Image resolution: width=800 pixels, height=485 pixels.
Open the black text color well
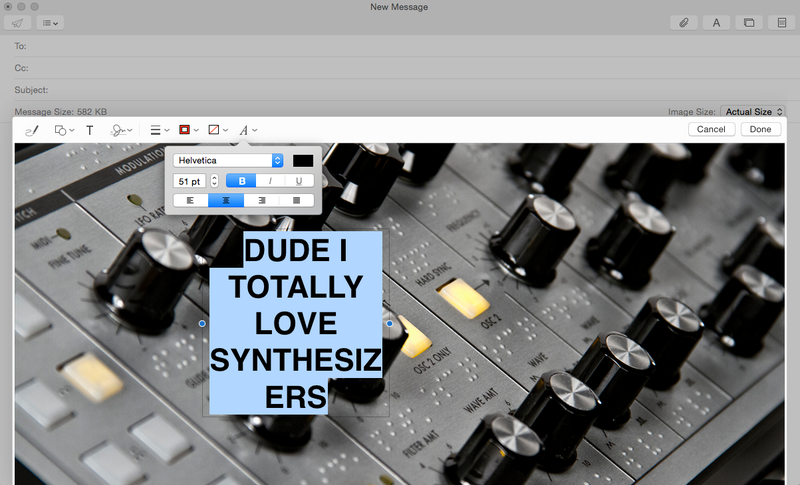pos(303,161)
